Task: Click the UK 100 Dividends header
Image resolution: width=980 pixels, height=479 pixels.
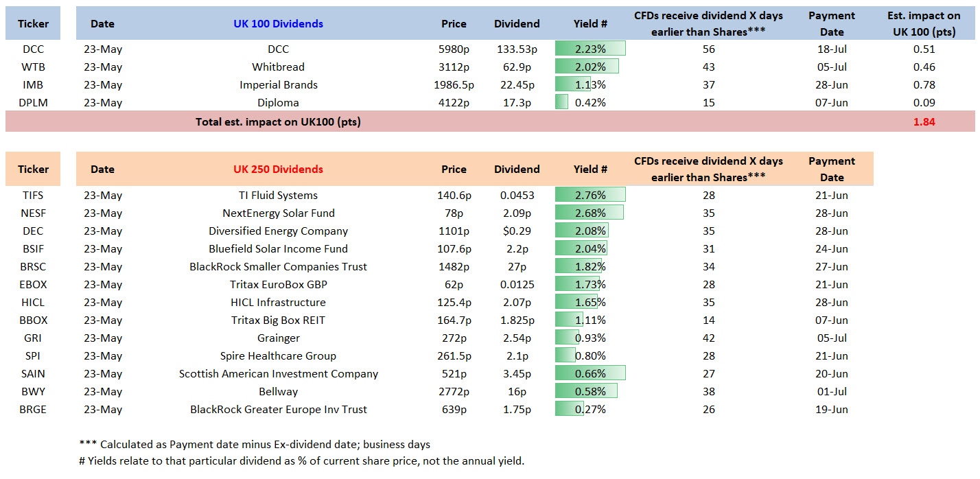Action: pos(278,23)
